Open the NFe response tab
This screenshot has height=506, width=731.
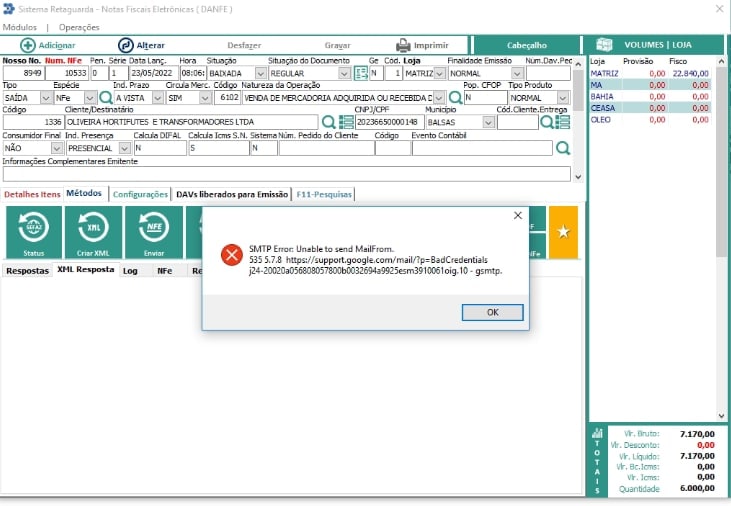pos(165,270)
